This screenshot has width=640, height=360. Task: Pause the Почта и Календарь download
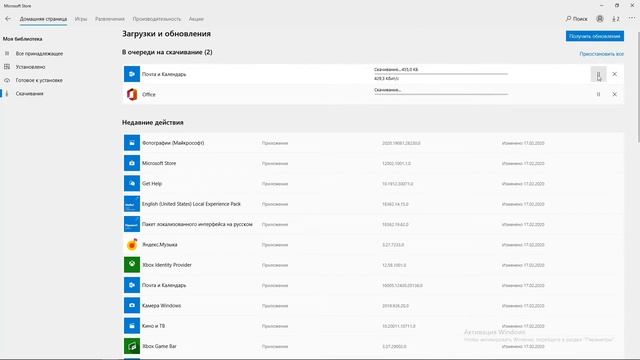(598, 74)
